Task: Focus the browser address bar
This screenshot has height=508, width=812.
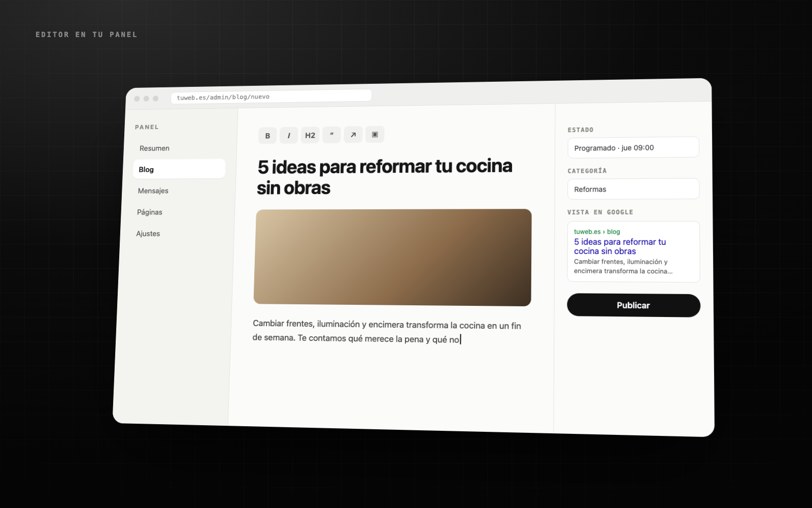Action: pyautogui.click(x=272, y=96)
